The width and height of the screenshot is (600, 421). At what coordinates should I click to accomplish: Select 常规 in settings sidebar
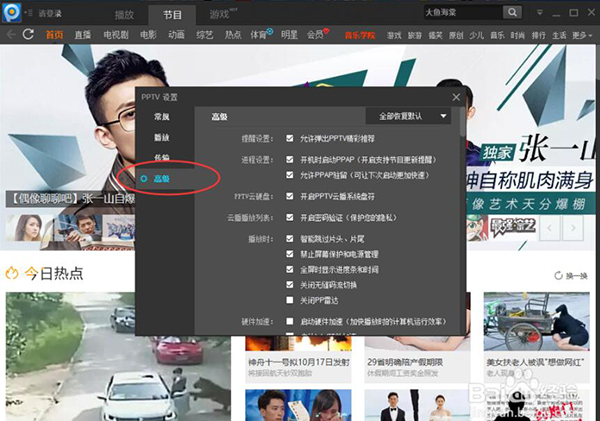pos(162,118)
